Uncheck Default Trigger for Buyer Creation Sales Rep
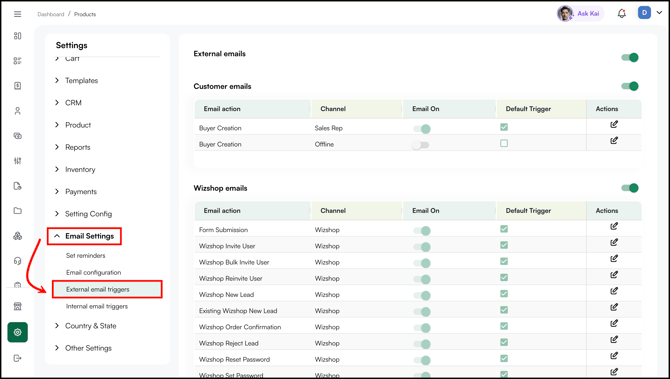This screenshot has height=379, width=670. pyautogui.click(x=504, y=127)
